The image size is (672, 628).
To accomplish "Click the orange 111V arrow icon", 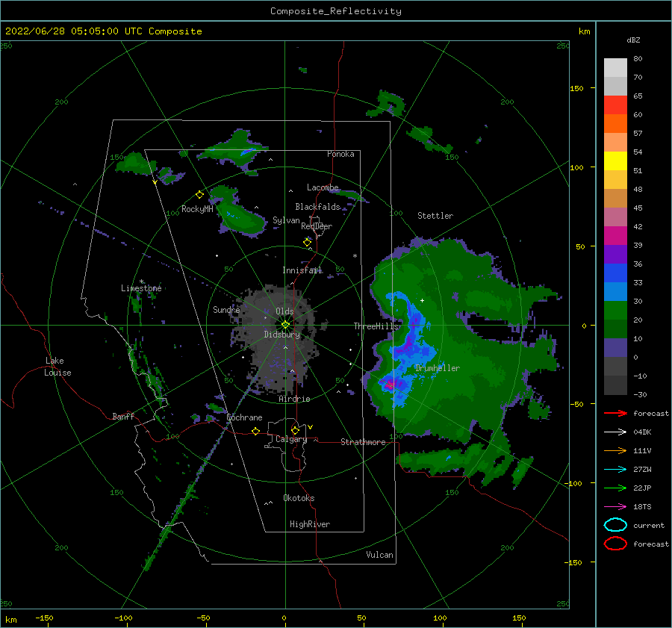I will point(615,450).
